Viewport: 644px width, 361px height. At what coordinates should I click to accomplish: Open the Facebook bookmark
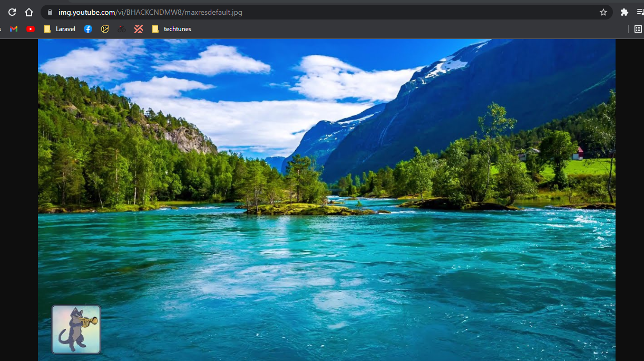click(88, 29)
